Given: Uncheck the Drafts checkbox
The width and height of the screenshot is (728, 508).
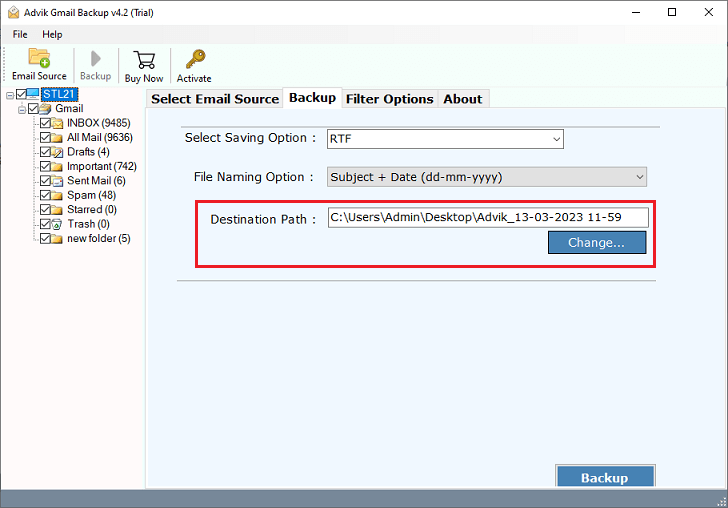Looking at the screenshot, I should (45, 152).
